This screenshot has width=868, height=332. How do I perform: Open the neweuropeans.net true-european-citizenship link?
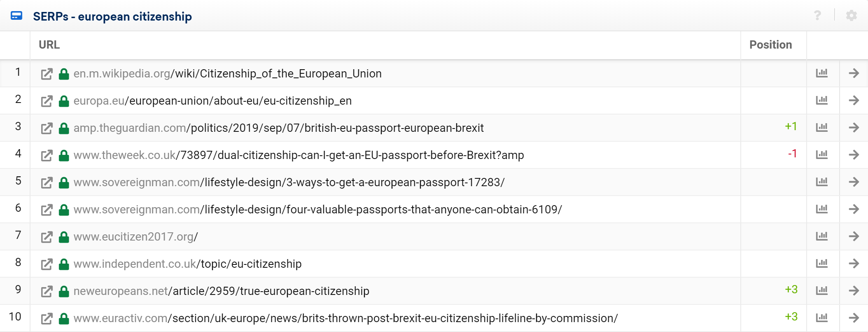tap(222, 291)
